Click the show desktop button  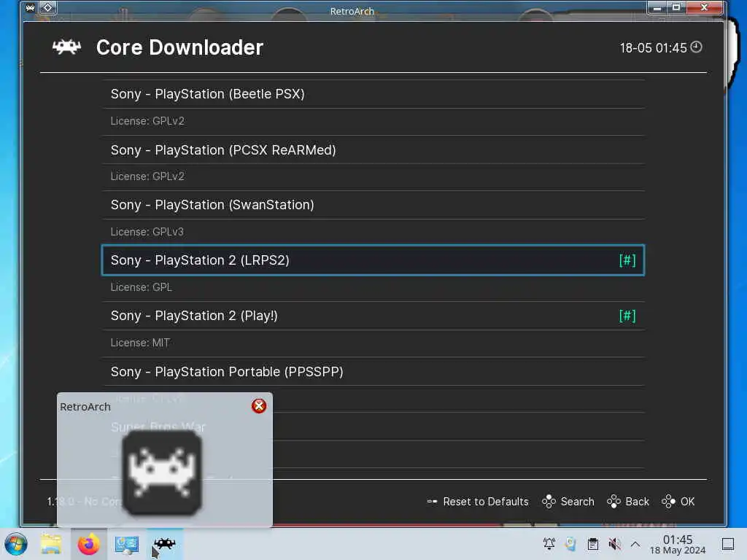[x=727, y=544]
